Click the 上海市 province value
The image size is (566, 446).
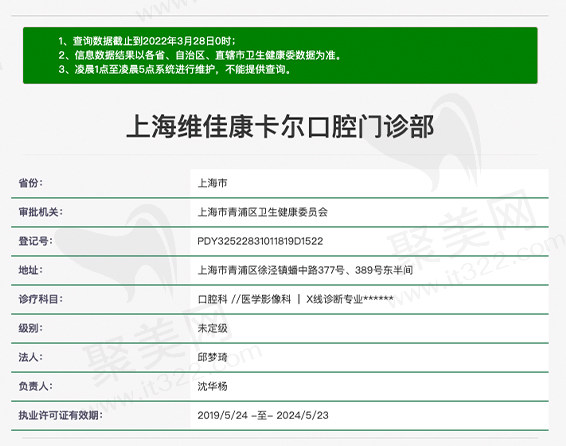(x=212, y=183)
